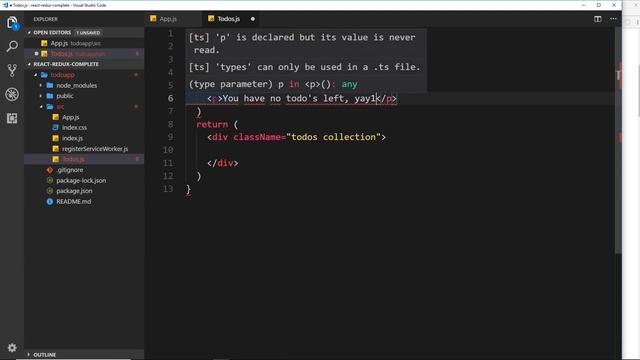Open registerServiceWorker.js in the file tree

point(84,149)
